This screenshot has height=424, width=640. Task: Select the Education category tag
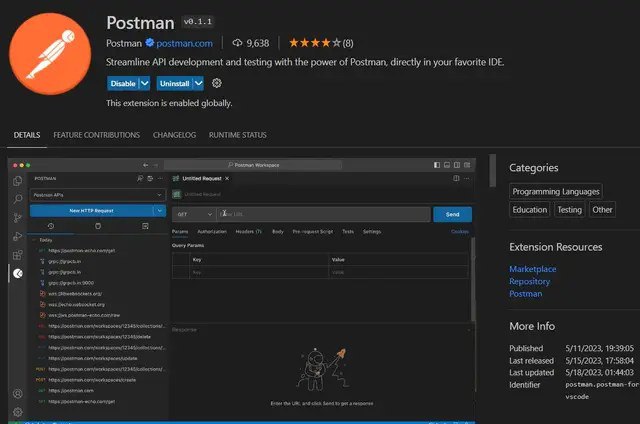point(529,210)
